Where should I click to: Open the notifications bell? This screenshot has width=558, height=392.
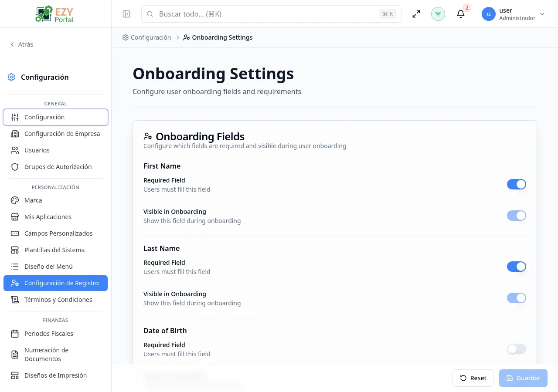point(461,14)
